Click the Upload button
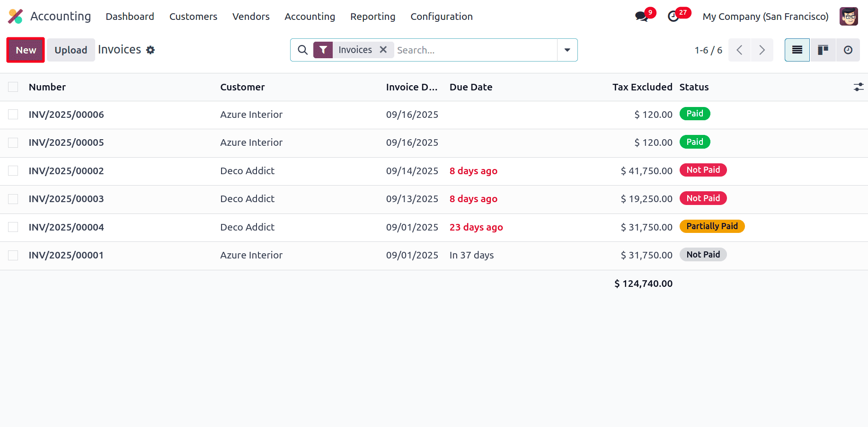Image resolution: width=868 pixels, height=427 pixels. click(71, 50)
